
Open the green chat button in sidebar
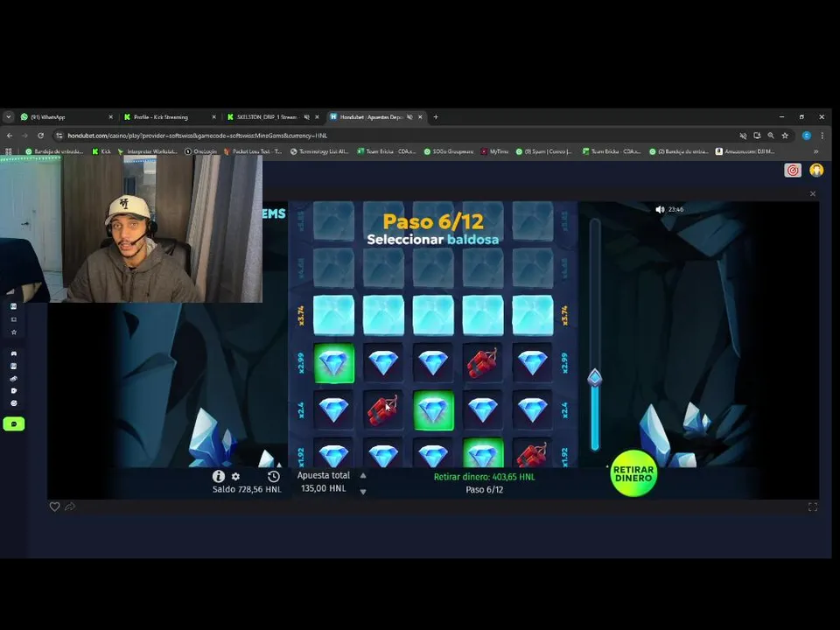coord(14,424)
